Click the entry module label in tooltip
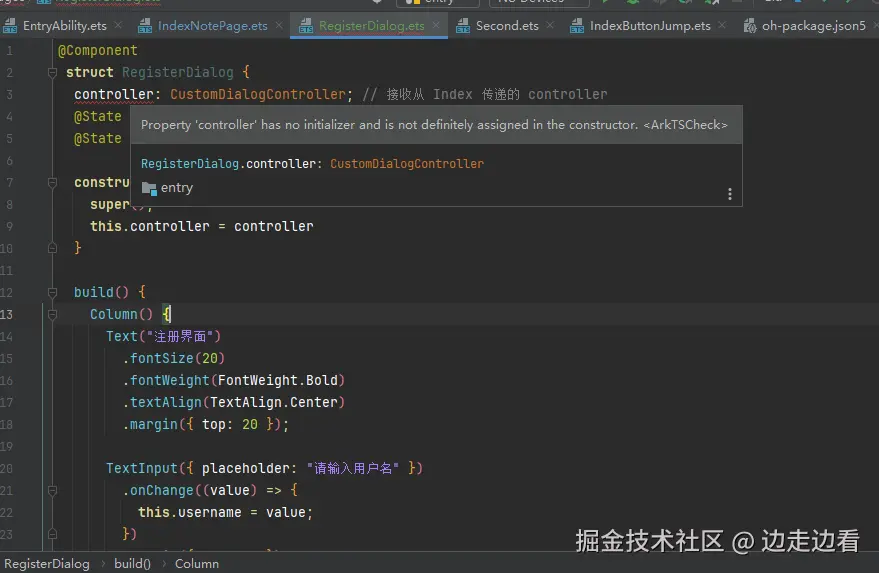Viewport: 879px width, 573px height. [177, 188]
